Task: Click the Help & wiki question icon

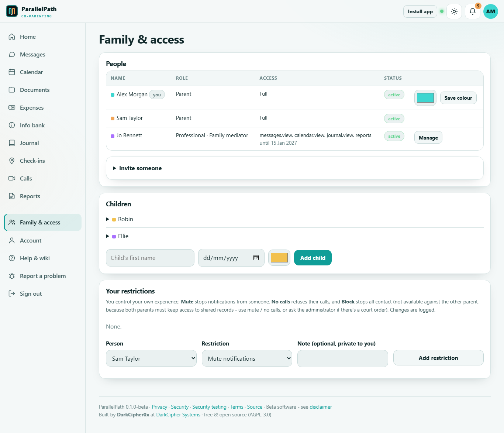Action: [12, 258]
